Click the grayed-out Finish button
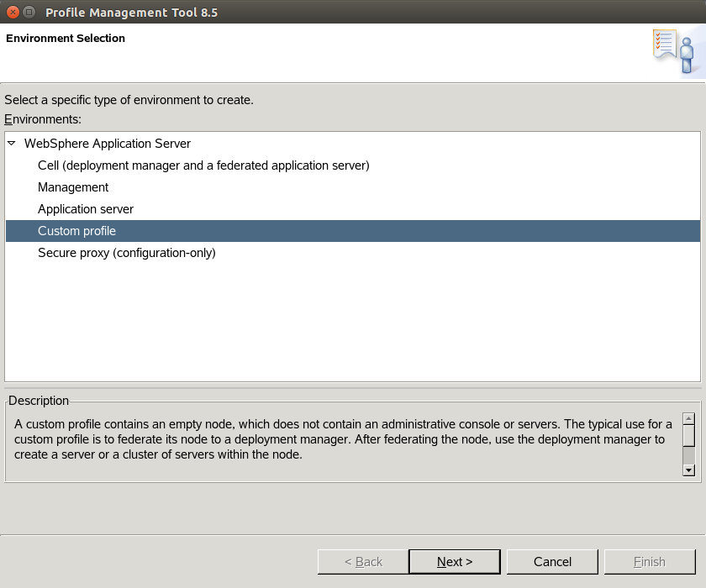Image resolution: width=706 pixels, height=588 pixels. [650, 562]
